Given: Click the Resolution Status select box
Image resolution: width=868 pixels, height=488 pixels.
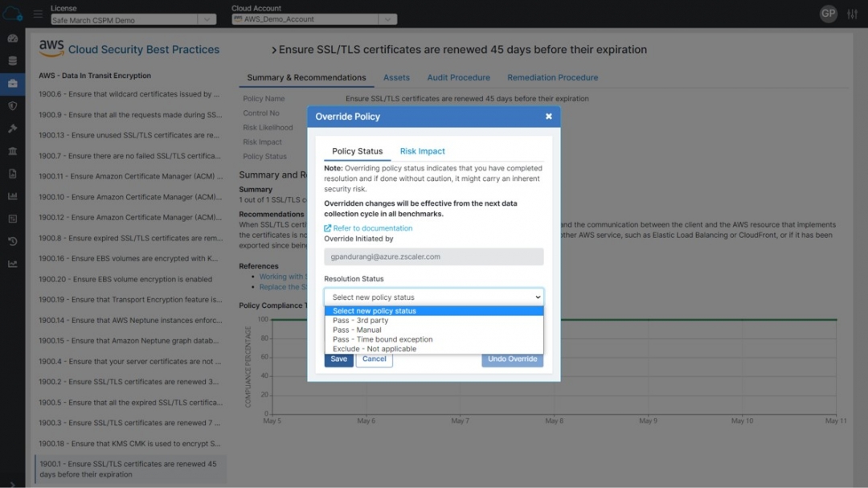Looking at the screenshot, I should tap(433, 297).
